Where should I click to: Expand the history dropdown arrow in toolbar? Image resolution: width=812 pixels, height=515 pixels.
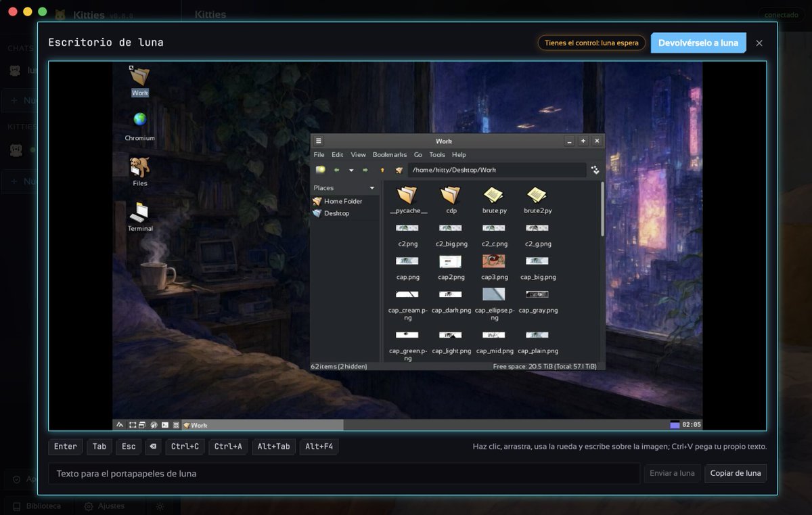click(351, 171)
